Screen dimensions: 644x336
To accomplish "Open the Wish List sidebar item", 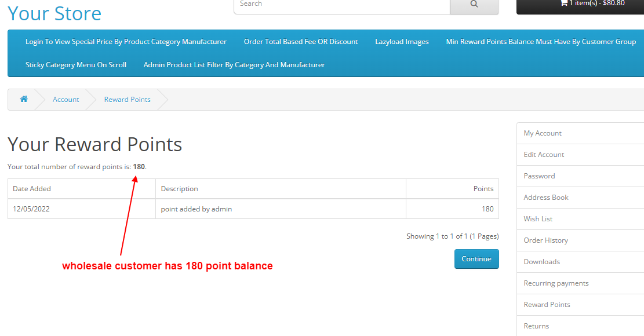I will coord(538,218).
